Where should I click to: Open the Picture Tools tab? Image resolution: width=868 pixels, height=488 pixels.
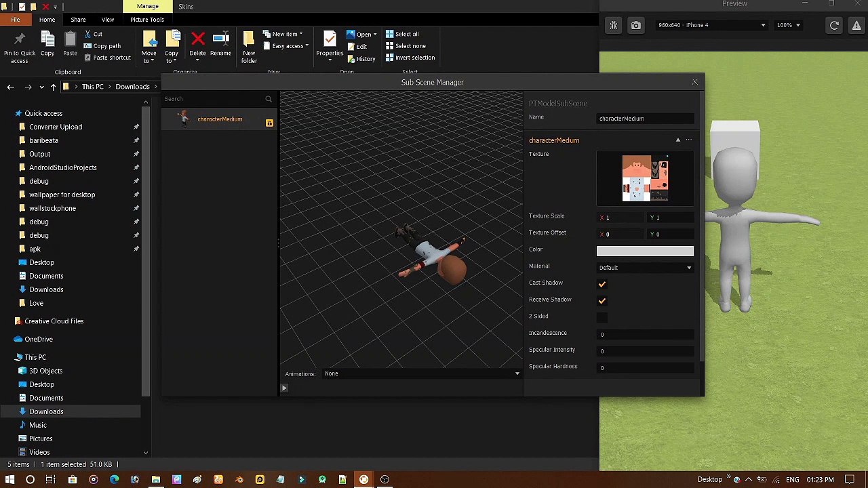(x=147, y=20)
